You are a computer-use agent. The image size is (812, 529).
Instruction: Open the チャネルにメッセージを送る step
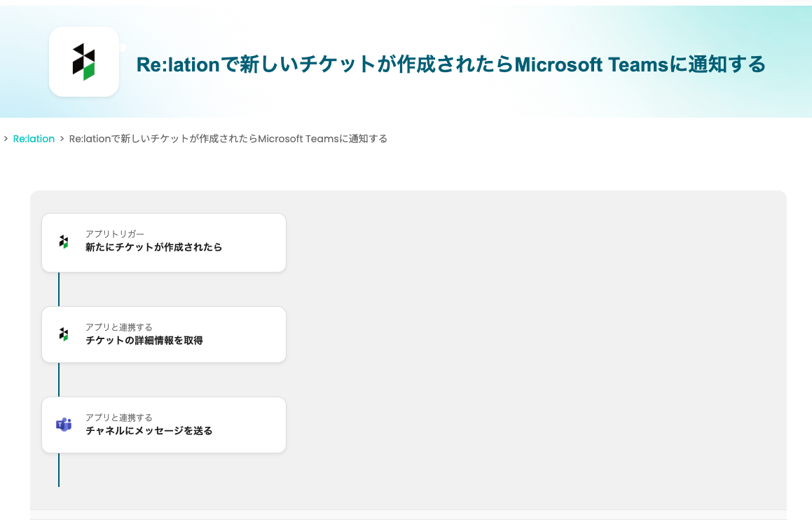[149, 431]
